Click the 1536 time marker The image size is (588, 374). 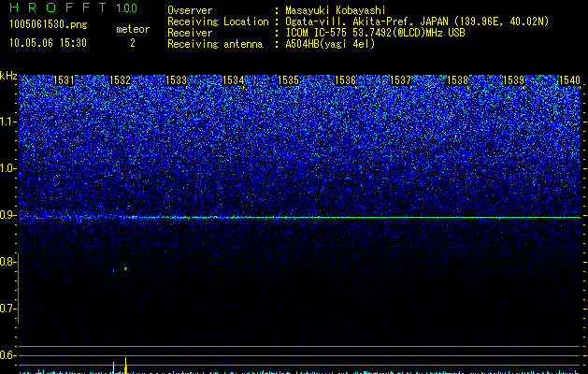click(x=345, y=80)
